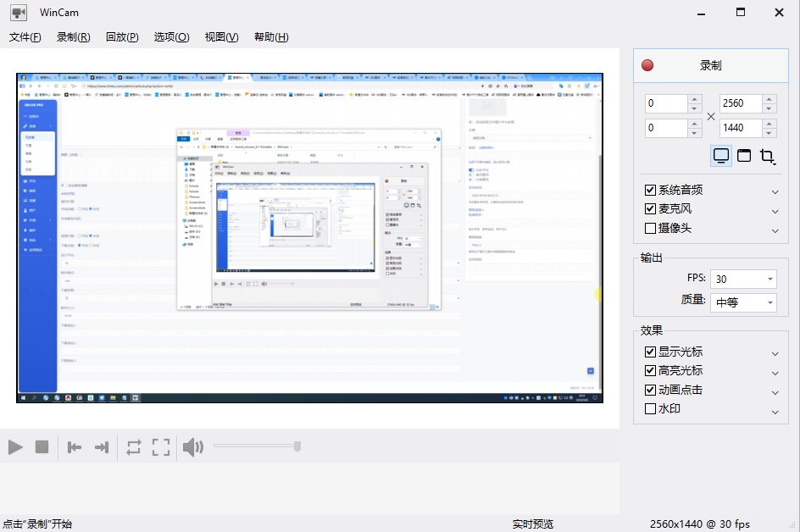Expand 高亮光标 settings arrow

click(x=775, y=373)
